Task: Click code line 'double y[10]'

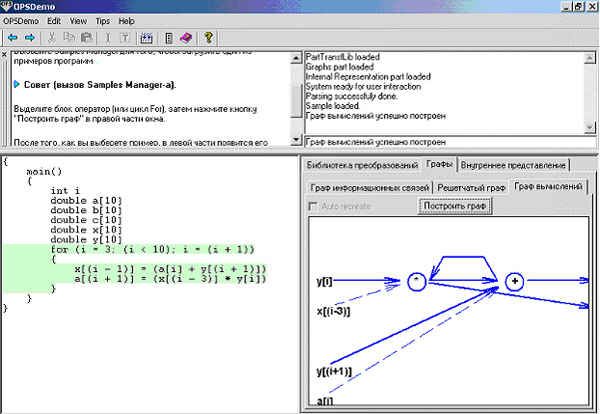Action: coord(86,240)
